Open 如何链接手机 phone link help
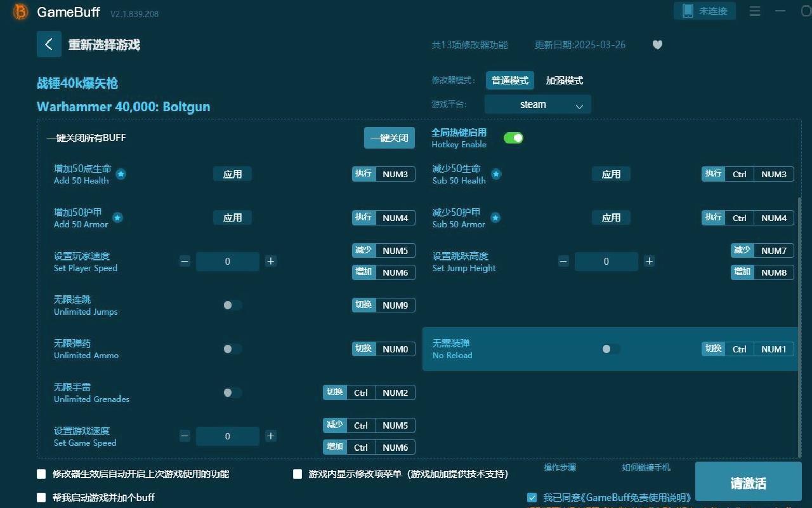 pyautogui.click(x=646, y=467)
